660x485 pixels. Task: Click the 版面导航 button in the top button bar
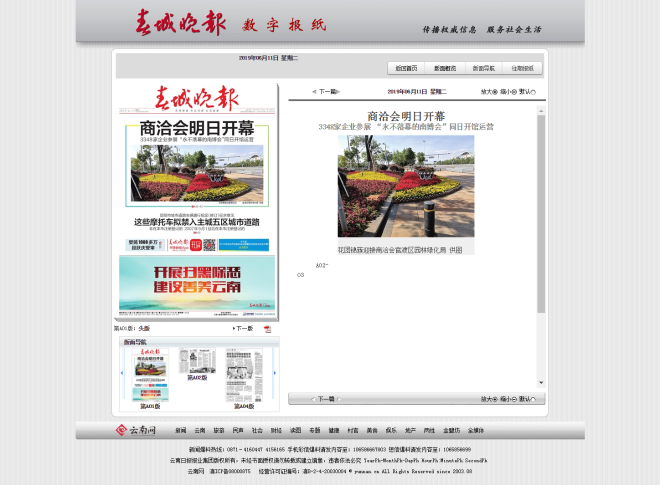coord(484,68)
